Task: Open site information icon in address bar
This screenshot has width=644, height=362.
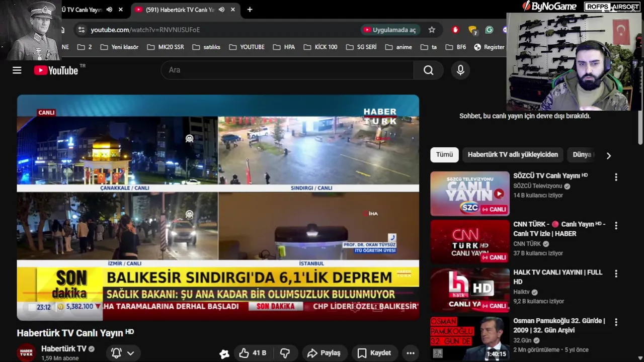Action: [82, 30]
